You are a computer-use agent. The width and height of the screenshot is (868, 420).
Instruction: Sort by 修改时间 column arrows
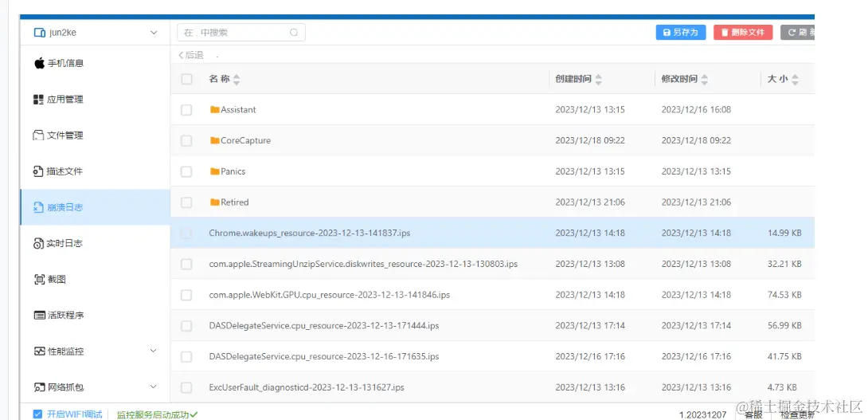pos(704,79)
